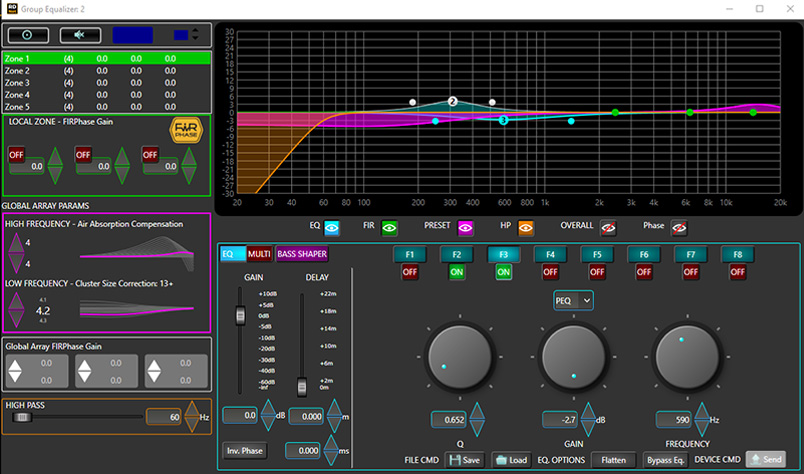Select Zone 3 in the zone list

17,83
